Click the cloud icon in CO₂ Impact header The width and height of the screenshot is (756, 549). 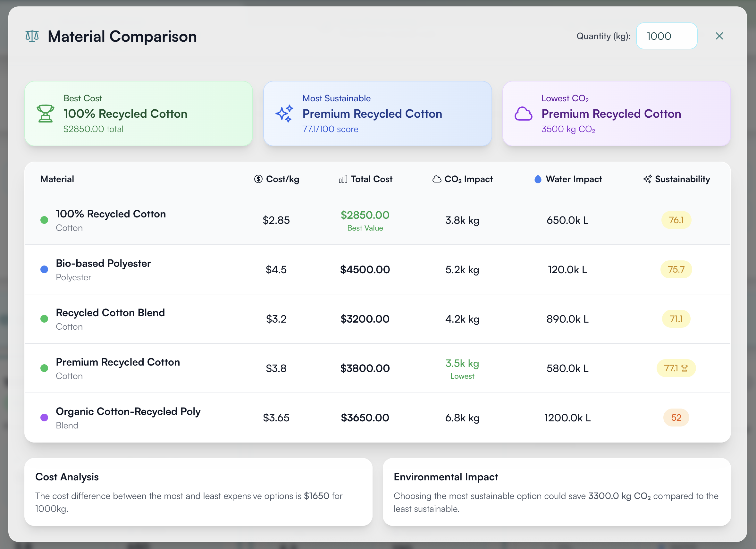click(x=437, y=179)
